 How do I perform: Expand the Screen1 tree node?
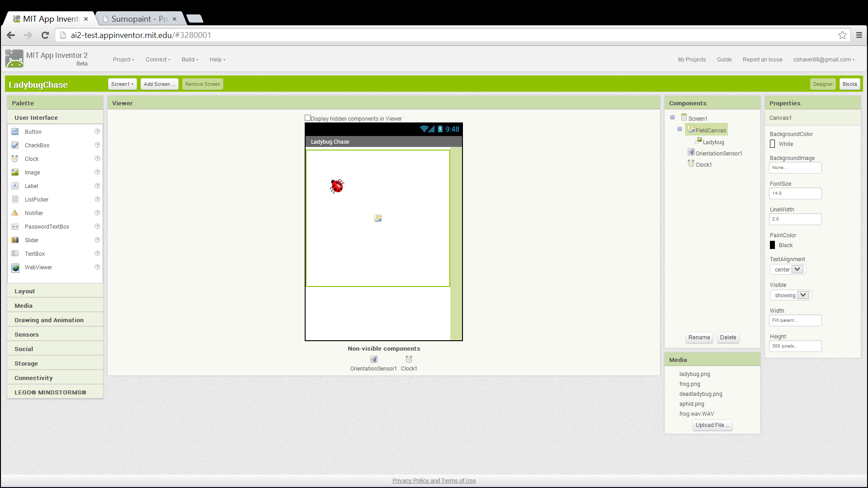[x=672, y=117]
